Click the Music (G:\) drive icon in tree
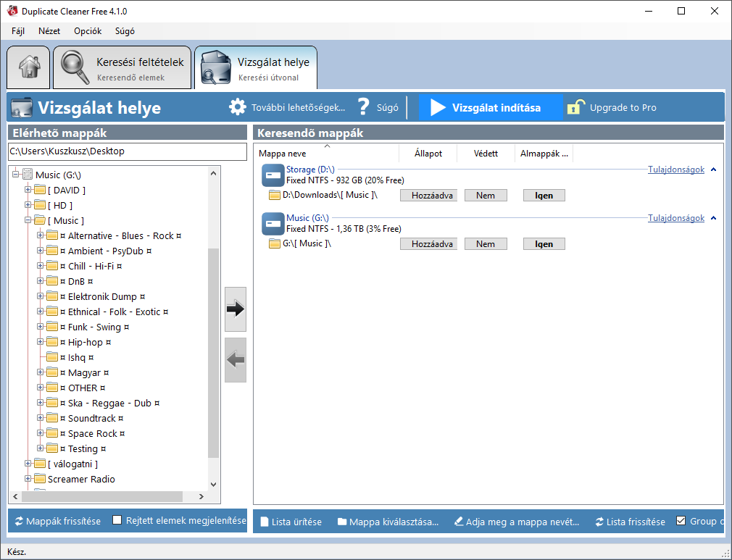 tap(28, 175)
